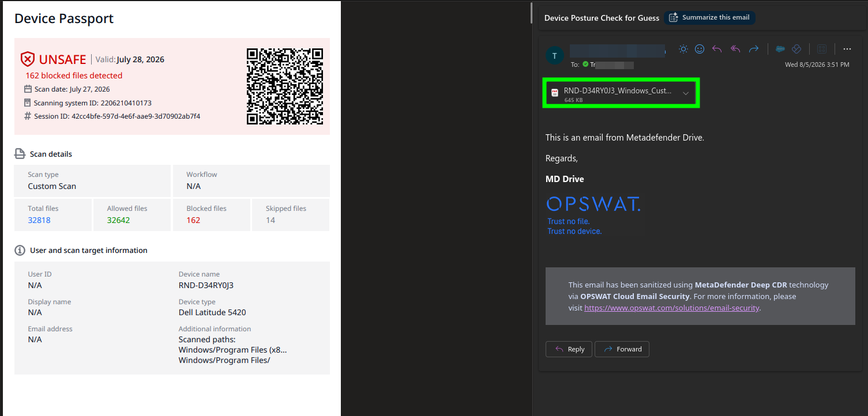
Task: Click the Total files count 32818
Action: (x=39, y=220)
